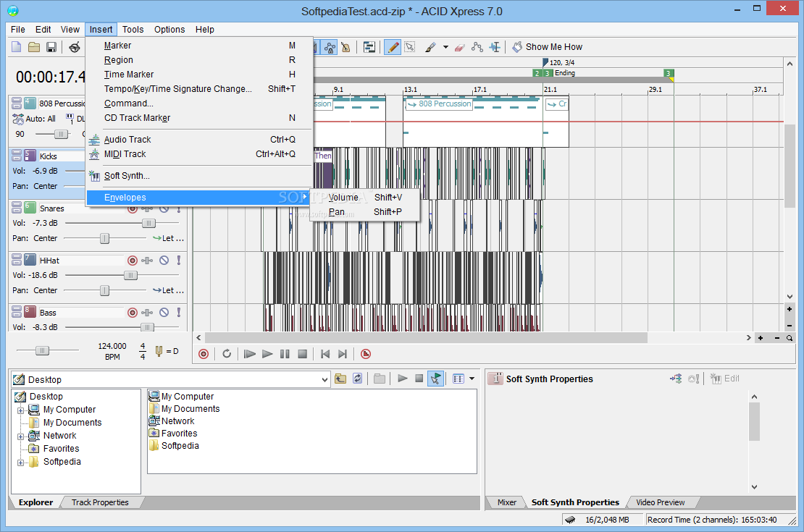This screenshot has width=804, height=532.
Task: Open the Explorer path Desktop dropdown
Action: 324,380
